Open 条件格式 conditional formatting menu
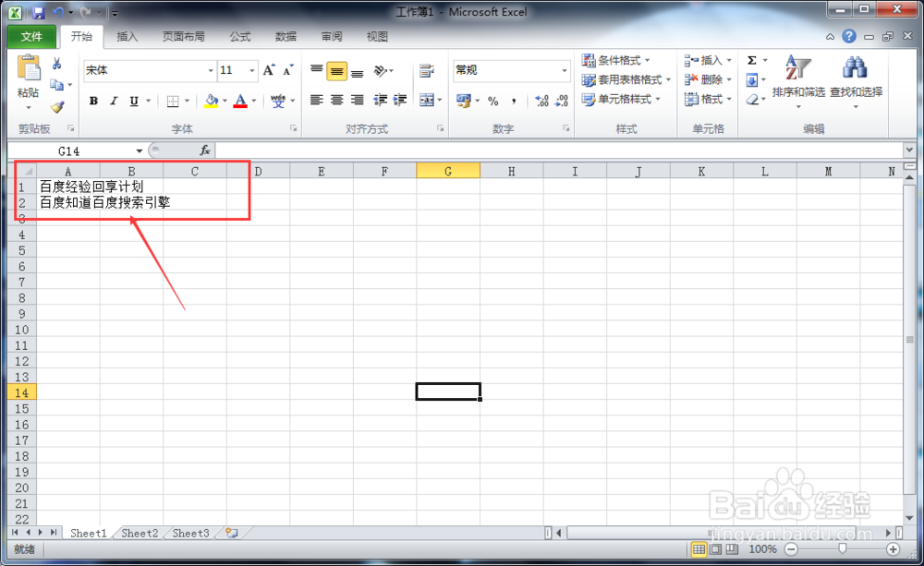Image resolution: width=924 pixels, height=566 pixels. point(615,60)
